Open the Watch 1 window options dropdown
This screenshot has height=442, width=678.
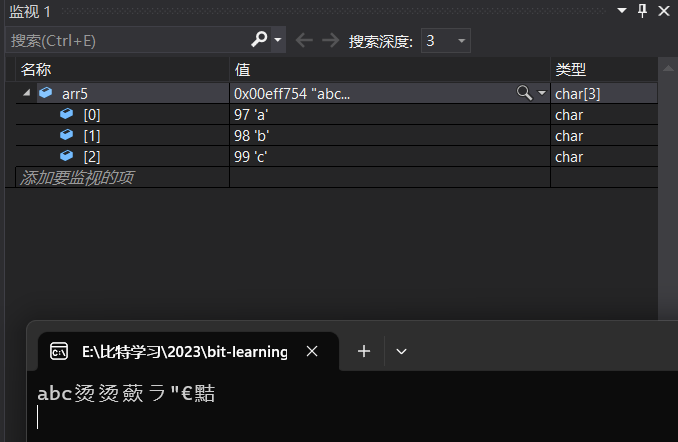coord(622,10)
